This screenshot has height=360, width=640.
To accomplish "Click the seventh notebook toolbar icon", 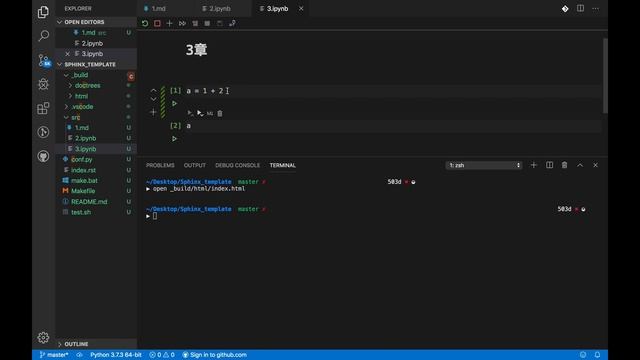I will pyautogui.click(x=220, y=23).
